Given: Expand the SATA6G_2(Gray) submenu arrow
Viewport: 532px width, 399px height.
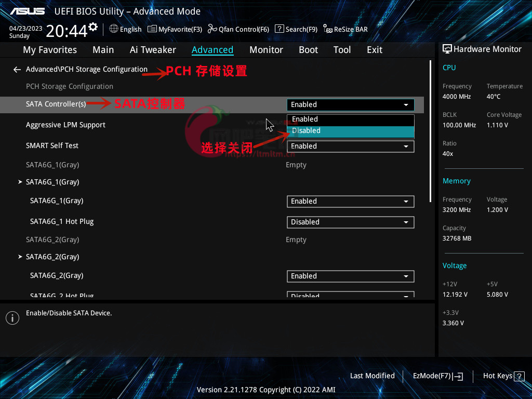Looking at the screenshot, I should (20, 257).
